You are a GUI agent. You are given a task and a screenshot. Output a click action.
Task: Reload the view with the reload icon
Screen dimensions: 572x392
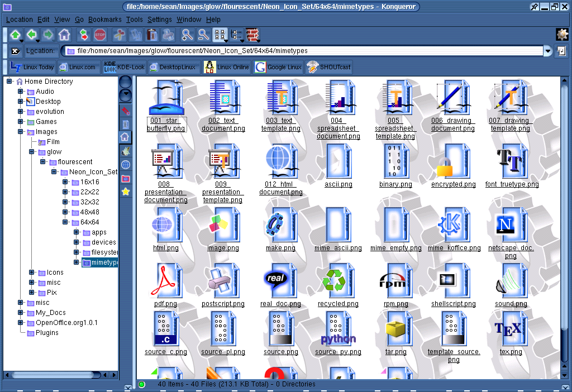pos(84,35)
